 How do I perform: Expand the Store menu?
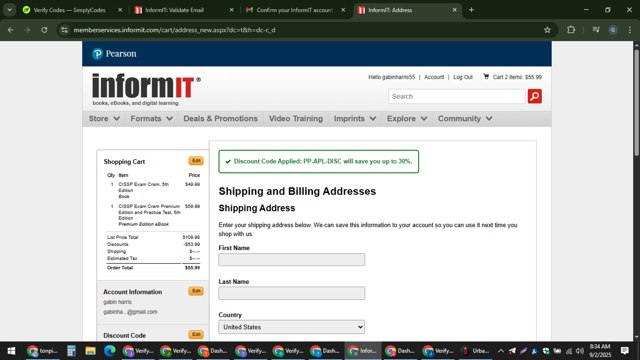[x=104, y=118]
